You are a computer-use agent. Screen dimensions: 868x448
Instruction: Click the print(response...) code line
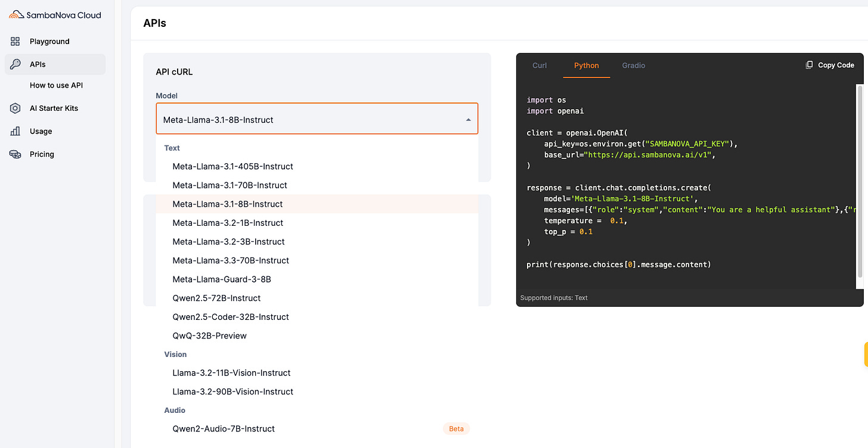coord(619,265)
